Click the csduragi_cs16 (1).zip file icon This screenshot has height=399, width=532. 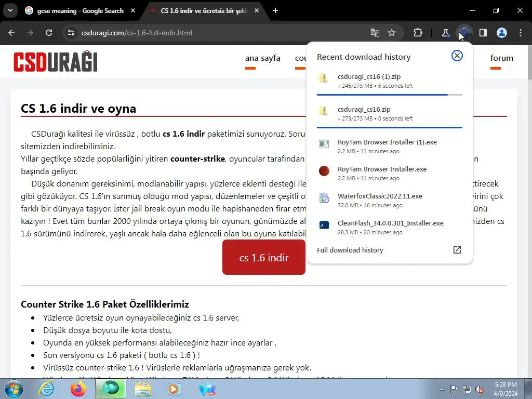pyautogui.click(x=324, y=78)
